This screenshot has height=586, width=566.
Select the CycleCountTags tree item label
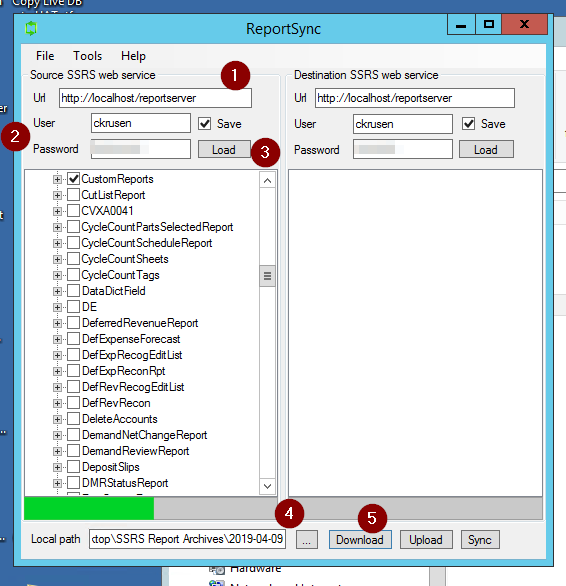click(x=120, y=275)
